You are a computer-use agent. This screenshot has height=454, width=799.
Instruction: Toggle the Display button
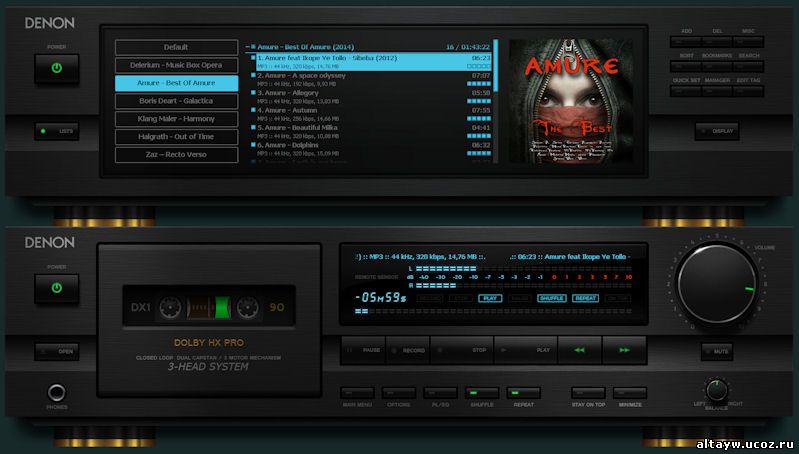tap(717, 131)
